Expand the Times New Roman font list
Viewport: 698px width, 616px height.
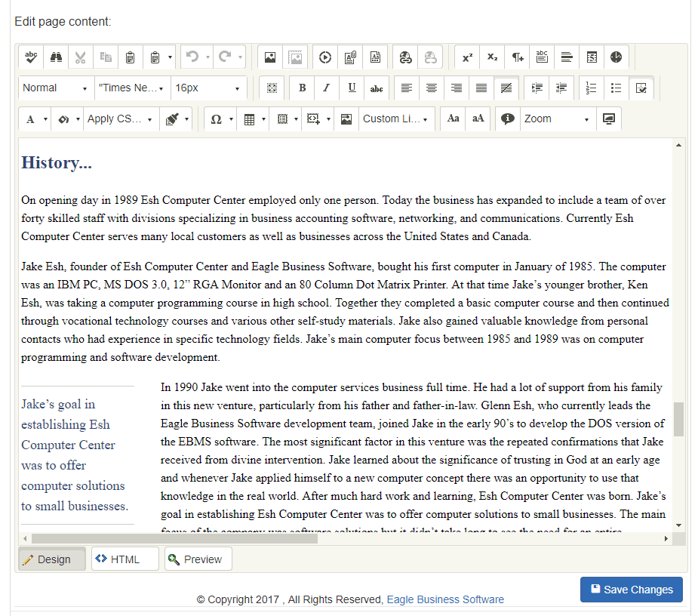pyautogui.click(x=132, y=88)
